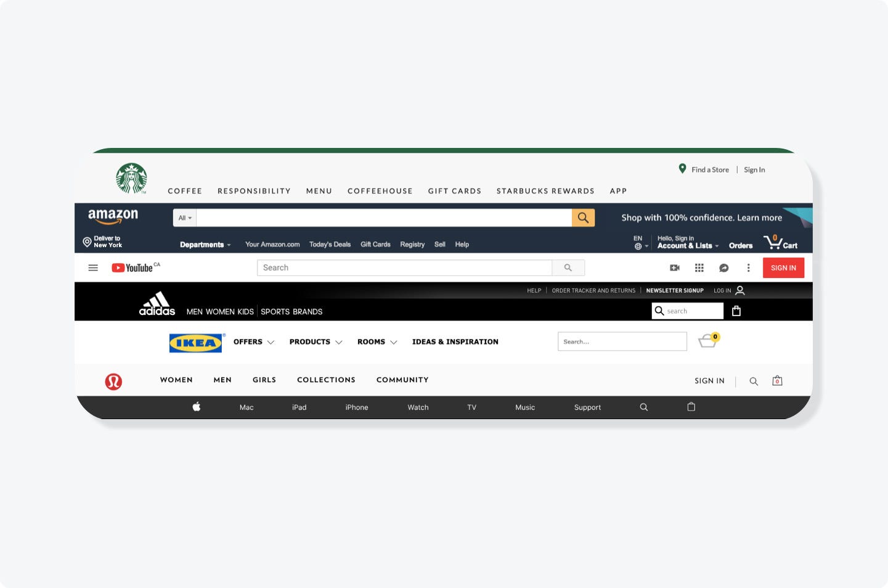Expand the IKEA Rooms dropdown
This screenshot has height=588, width=888.
tap(377, 342)
